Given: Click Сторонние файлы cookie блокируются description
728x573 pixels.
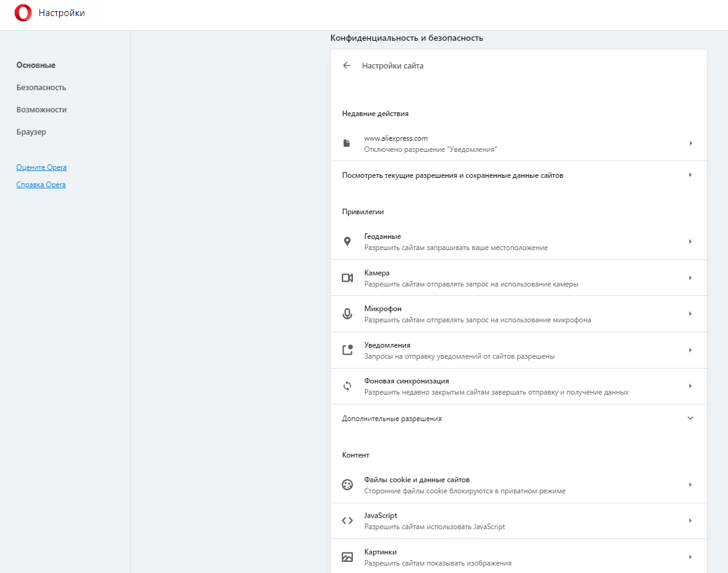Looking at the screenshot, I should click(465, 491).
